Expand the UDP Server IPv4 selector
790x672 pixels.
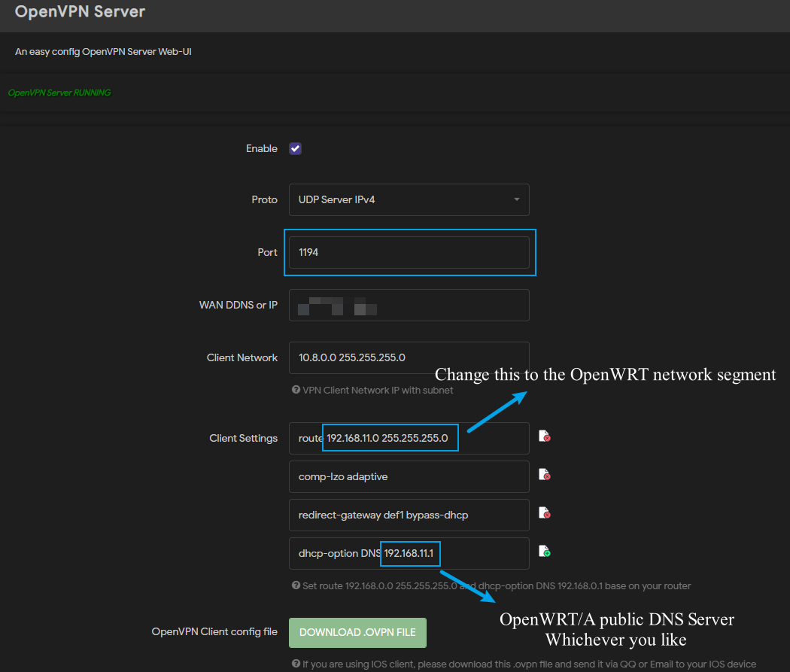click(409, 199)
